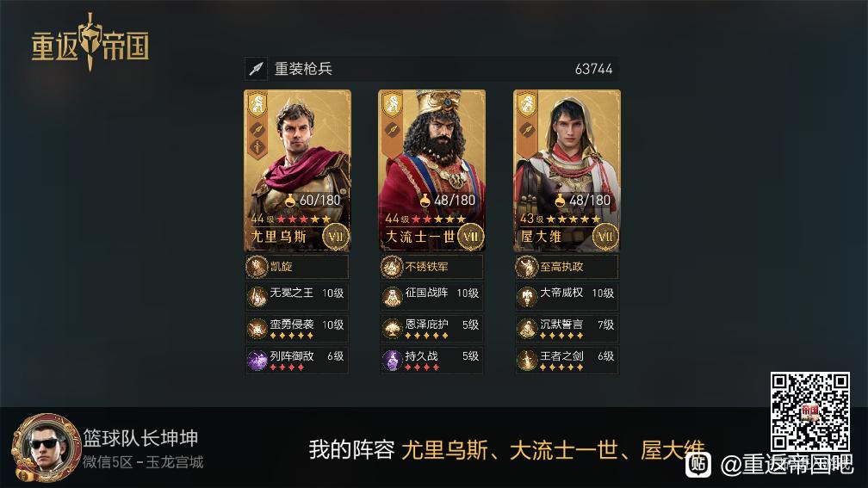
Task: Tap the purple 持久战 skill icon
Action: click(392, 360)
